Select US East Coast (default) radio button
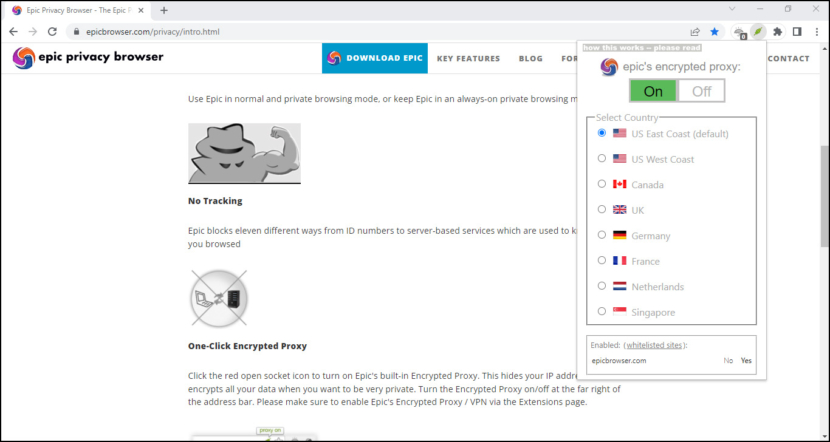 pyautogui.click(x=601, y=133)
